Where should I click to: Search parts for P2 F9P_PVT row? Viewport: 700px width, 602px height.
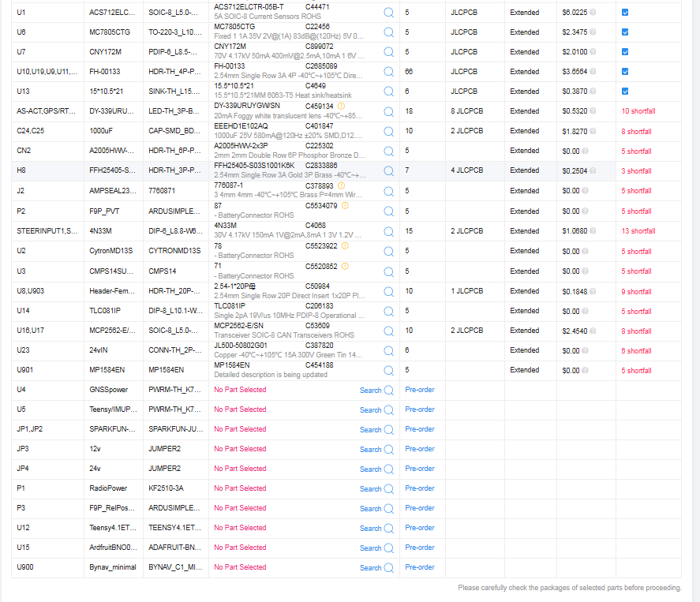[x=389, y=211]
